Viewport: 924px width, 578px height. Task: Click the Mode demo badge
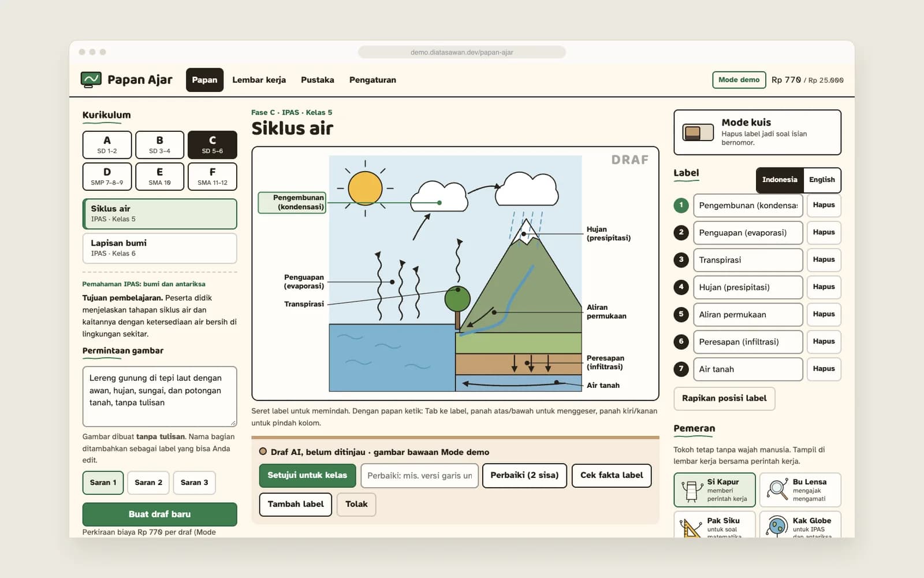tap(739, 80)
